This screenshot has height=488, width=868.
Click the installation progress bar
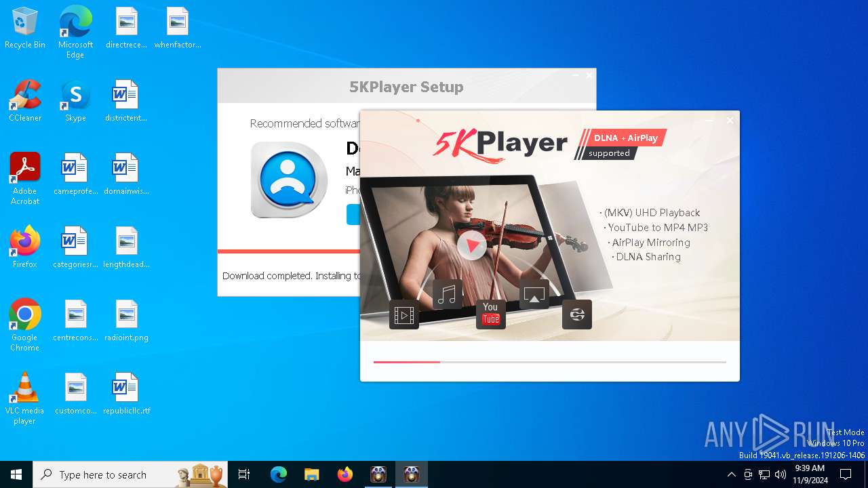tap(550, 362)
